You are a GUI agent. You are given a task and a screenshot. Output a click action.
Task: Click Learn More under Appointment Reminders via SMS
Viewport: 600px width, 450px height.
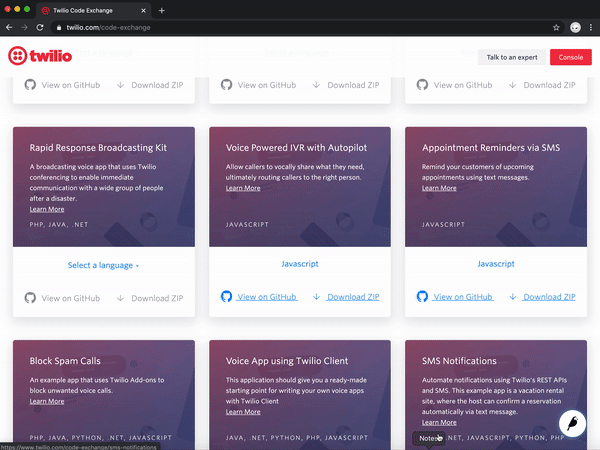tap(439, 188)
